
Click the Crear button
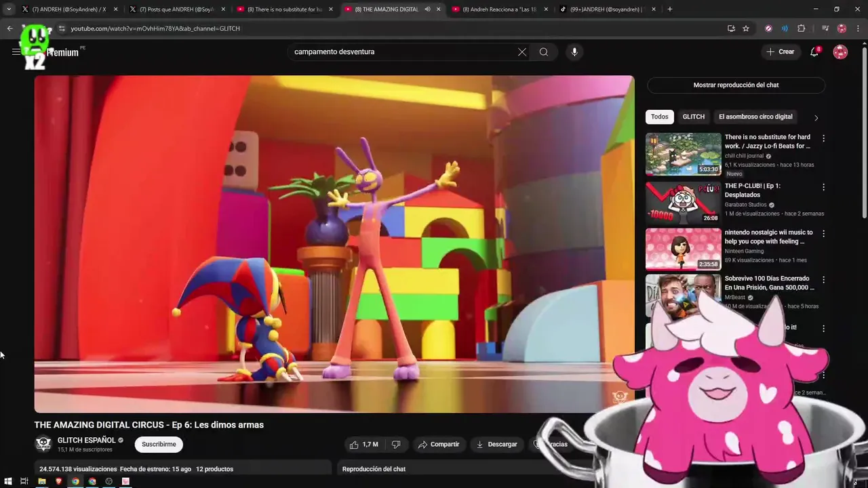(780, 52)
